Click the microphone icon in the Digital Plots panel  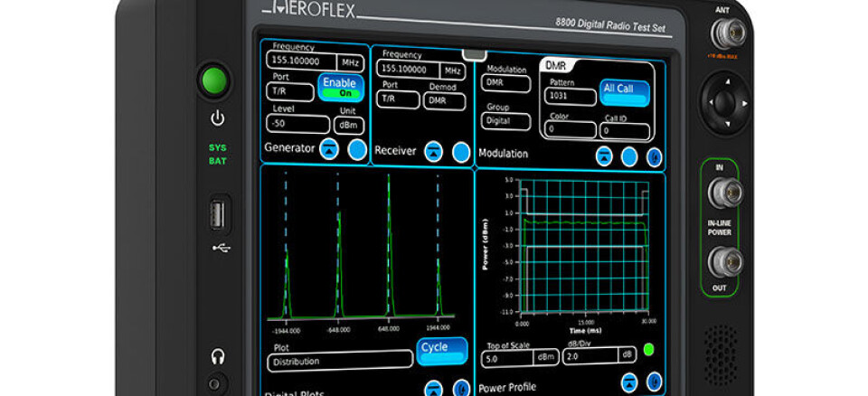point(461,389)
